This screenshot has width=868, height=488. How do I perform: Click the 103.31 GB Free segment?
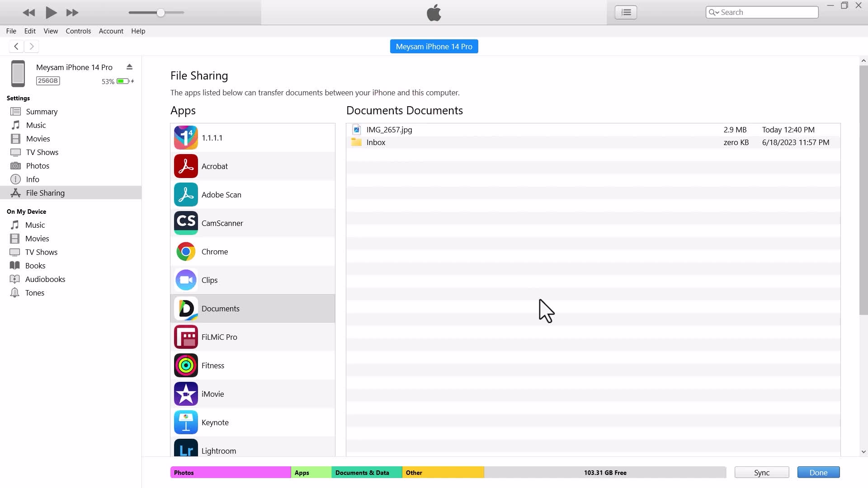pos(605,473)
